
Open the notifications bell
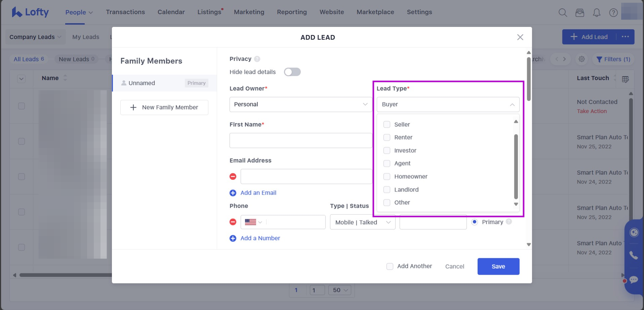597,13
